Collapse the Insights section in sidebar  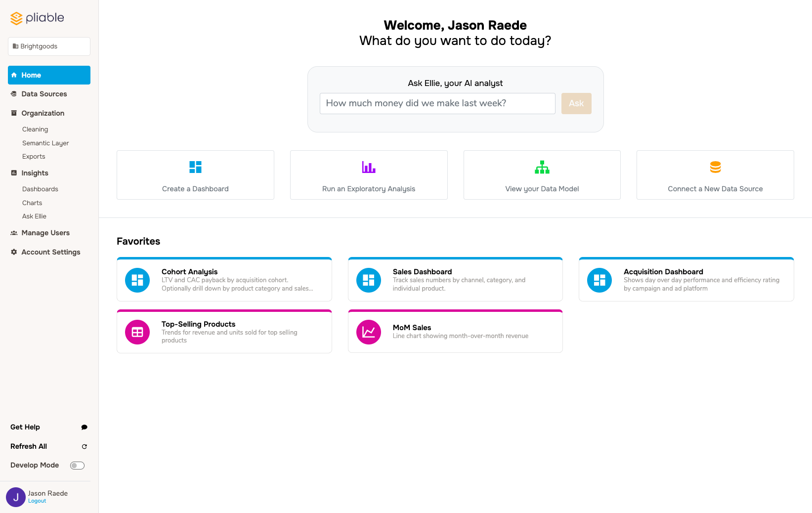(x=35, y=173)
